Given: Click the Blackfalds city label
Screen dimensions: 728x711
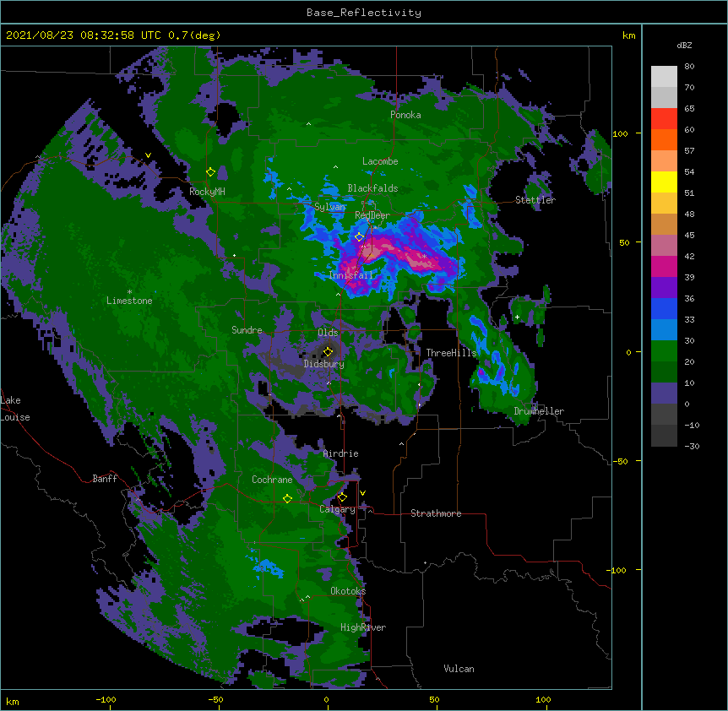Looking at the screenshot, I should tap(372, 188).
